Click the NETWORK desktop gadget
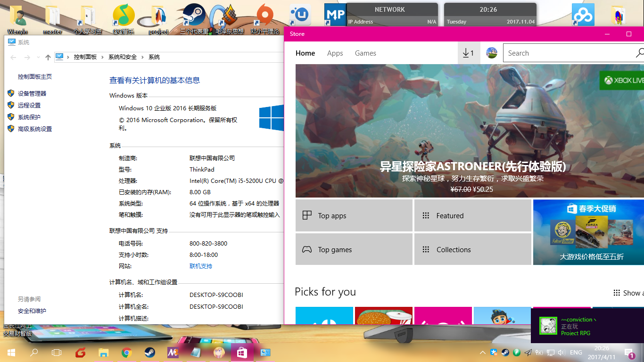This screenshot has width=644, height=362. click(x=392, y=14)
